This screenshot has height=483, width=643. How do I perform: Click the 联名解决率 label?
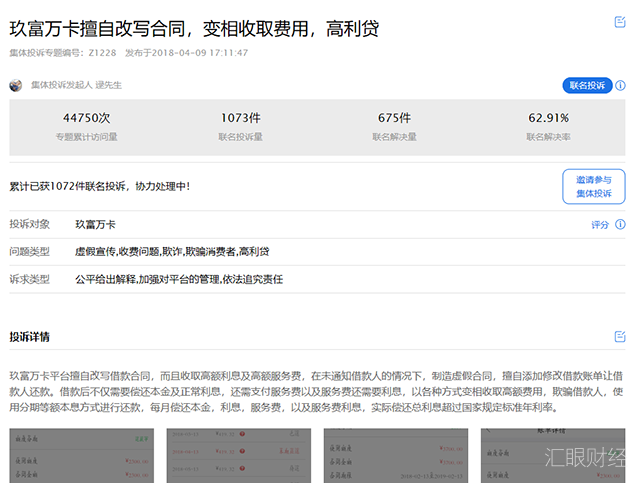coord(549,137)
